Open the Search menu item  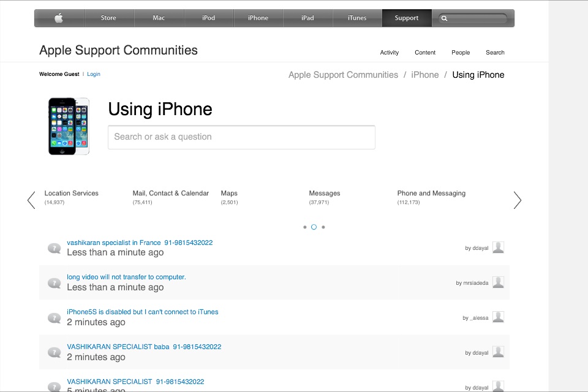[x=495, y=53]
